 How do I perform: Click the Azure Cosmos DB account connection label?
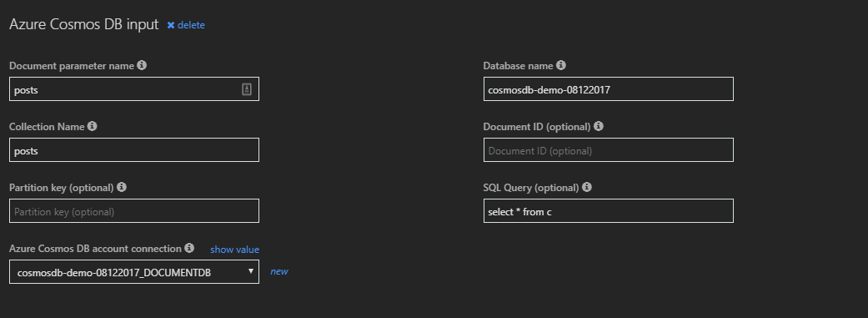[95, 249]
